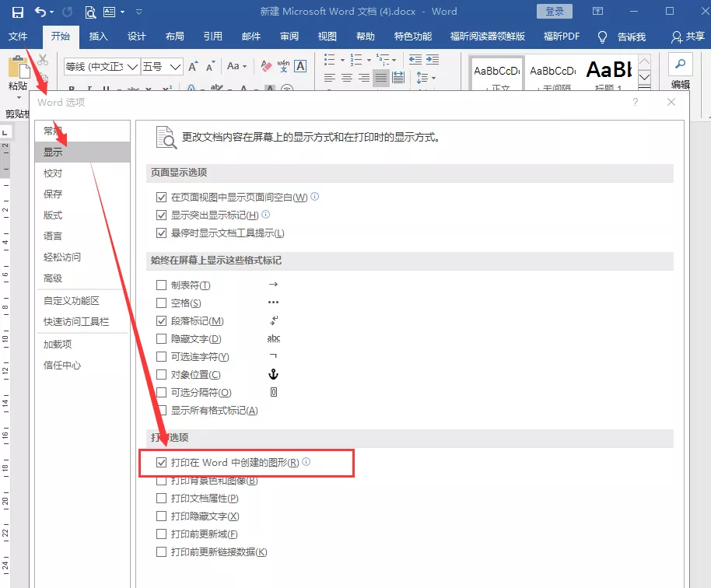Switch to the 审阅 ribbon tab

click(289, 37)
